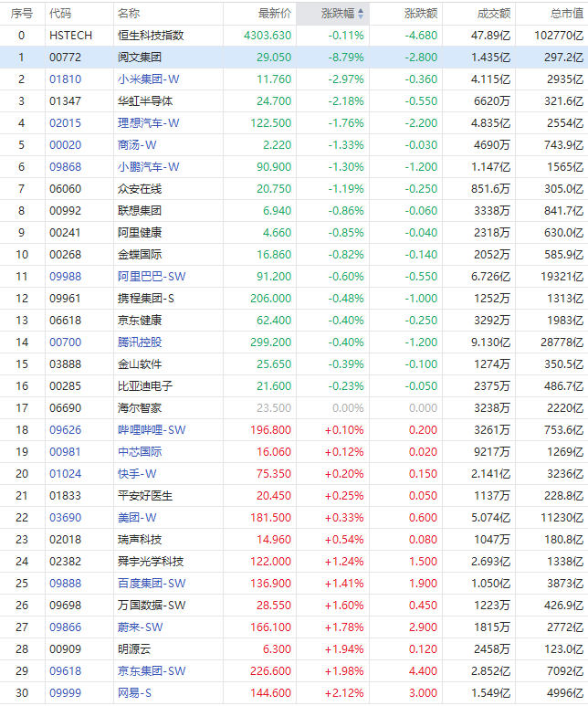
Task: Click the 4303.630 index price
Action: 268,36
